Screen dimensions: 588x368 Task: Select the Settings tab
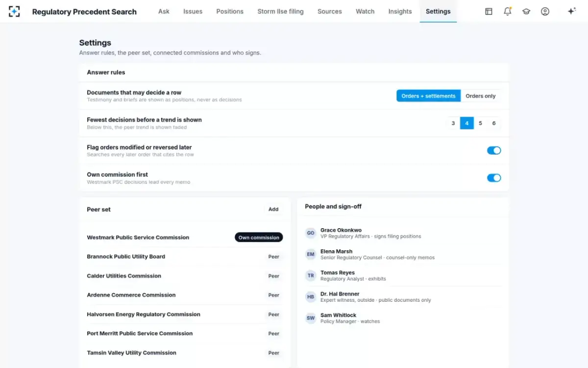click(438, 11)
